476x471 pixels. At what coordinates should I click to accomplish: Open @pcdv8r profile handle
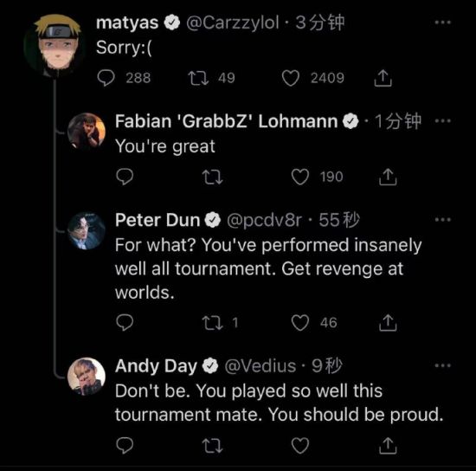point(265,220)
